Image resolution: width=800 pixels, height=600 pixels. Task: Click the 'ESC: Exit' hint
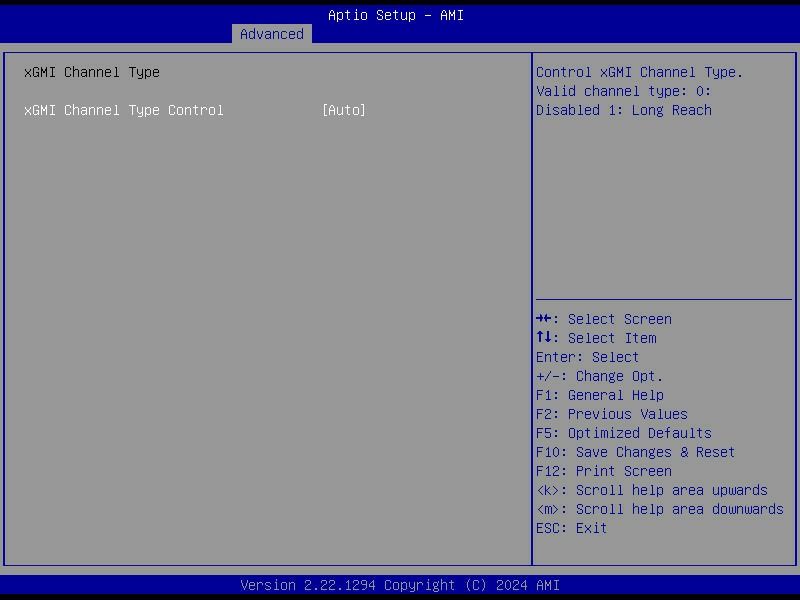(571, 528)
